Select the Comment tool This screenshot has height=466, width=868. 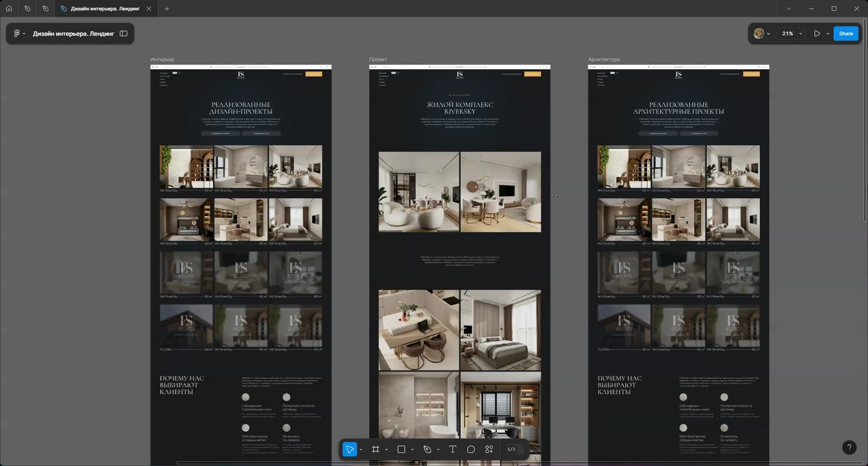point(471,449)
